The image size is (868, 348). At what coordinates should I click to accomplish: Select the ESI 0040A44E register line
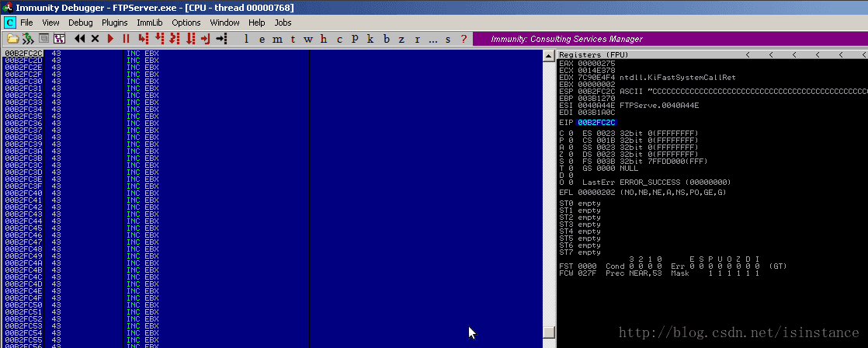pyautogui.click(x=629, y=105)
